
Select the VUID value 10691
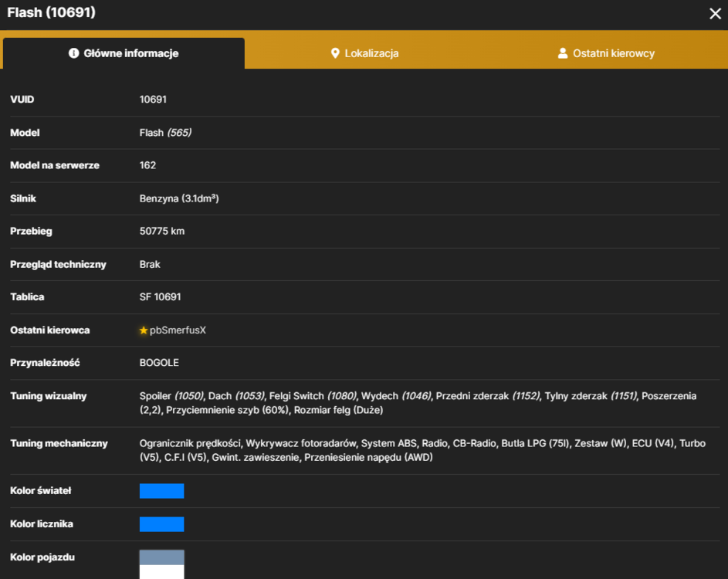tap(153, 100)
